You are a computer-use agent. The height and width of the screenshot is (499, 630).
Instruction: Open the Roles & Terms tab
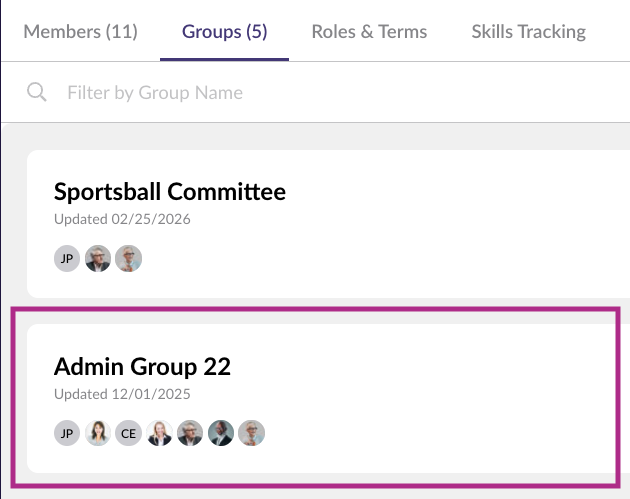click(x=369, y=31)
